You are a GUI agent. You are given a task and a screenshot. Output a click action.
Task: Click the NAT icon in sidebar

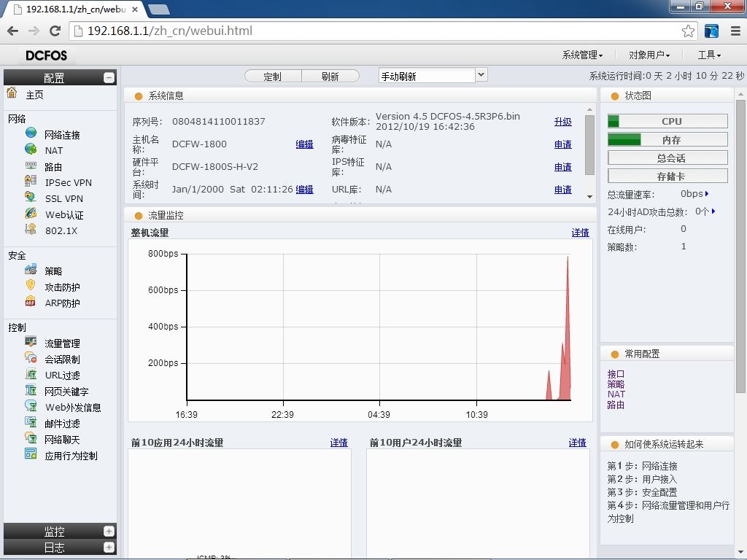coord(31,149)
